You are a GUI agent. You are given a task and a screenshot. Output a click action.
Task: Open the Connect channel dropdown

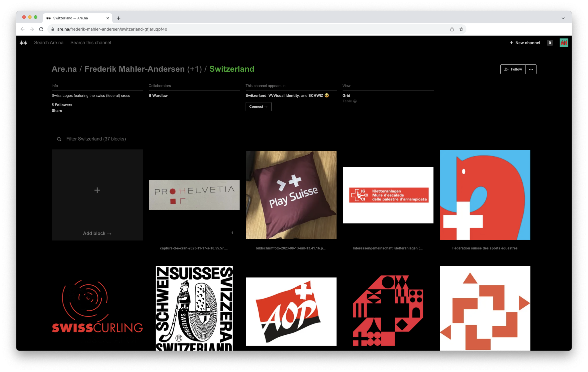pyautogui.click(x=258, y=107)
